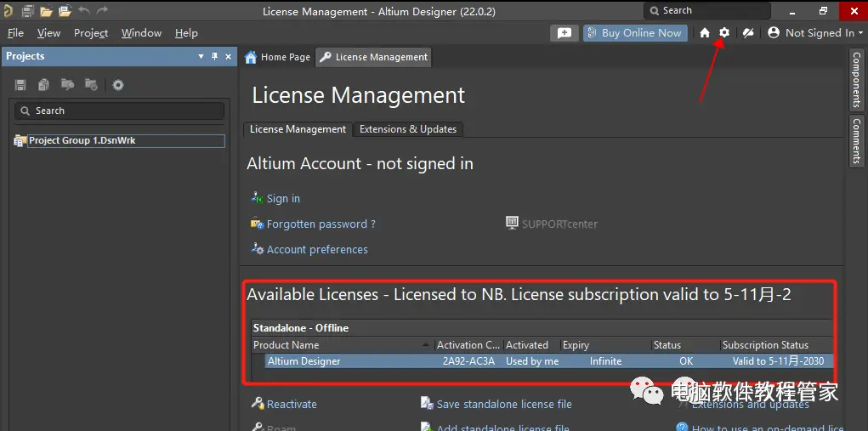This screenshot has height=431, width=868.
Task: Click the undo arrow in title bar
Action: click(x=83, y=10)
